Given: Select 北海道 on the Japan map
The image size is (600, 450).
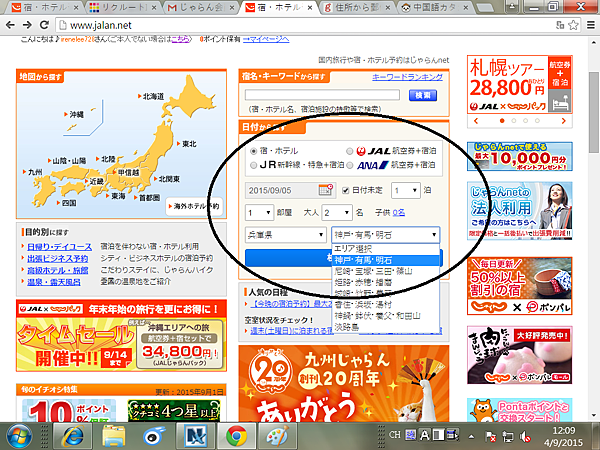Looking at the screenshot, I should 151,96.
